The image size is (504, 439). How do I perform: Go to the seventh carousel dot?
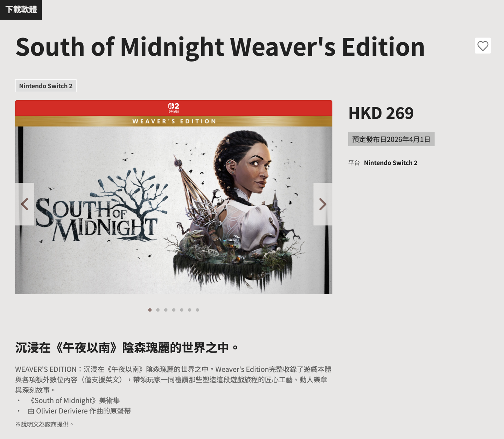click(197, 310)
